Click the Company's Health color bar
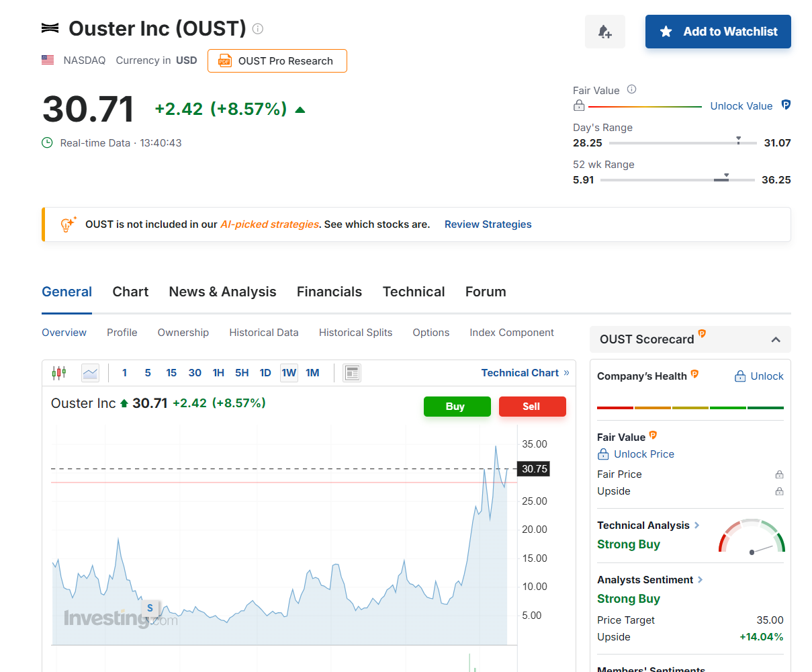This screenshot has width=812, height=672. click(690, 407)
